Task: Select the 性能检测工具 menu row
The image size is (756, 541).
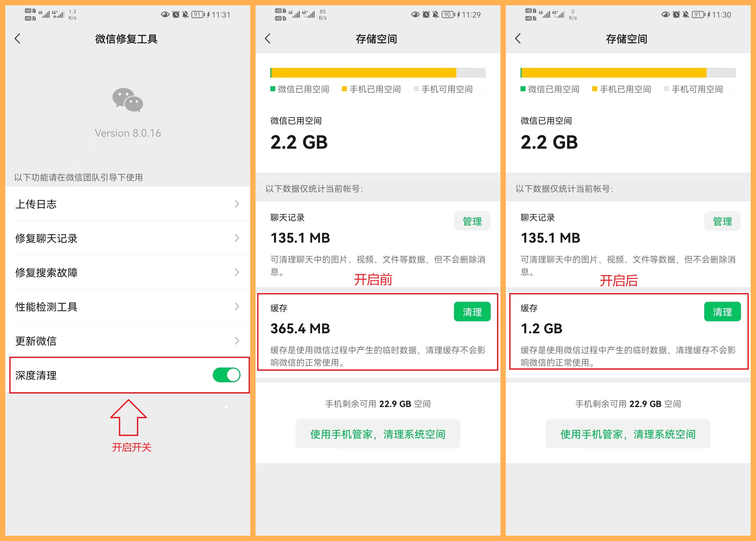Action: (x=128, y=307)
